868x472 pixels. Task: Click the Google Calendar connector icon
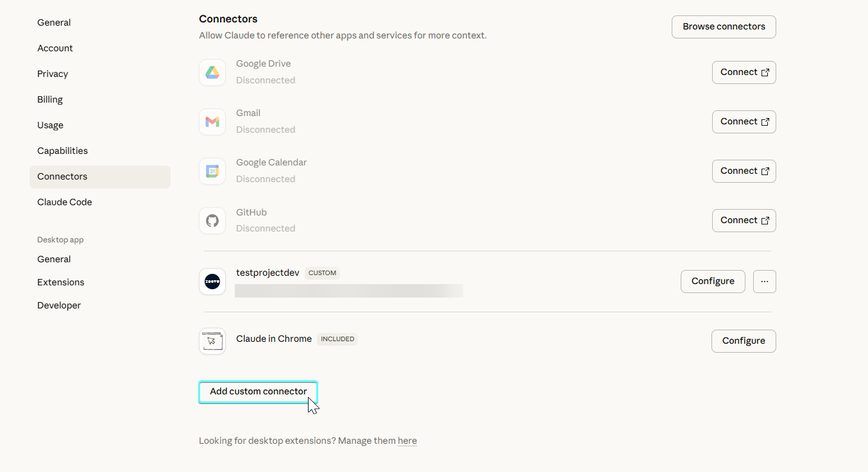click(x=212, y=171)
